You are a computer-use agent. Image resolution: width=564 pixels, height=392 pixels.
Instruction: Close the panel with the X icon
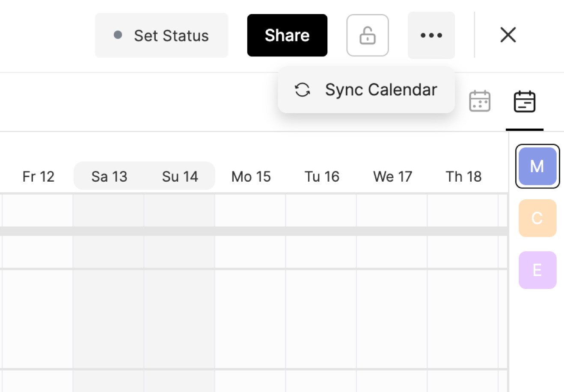click(508, 35)
